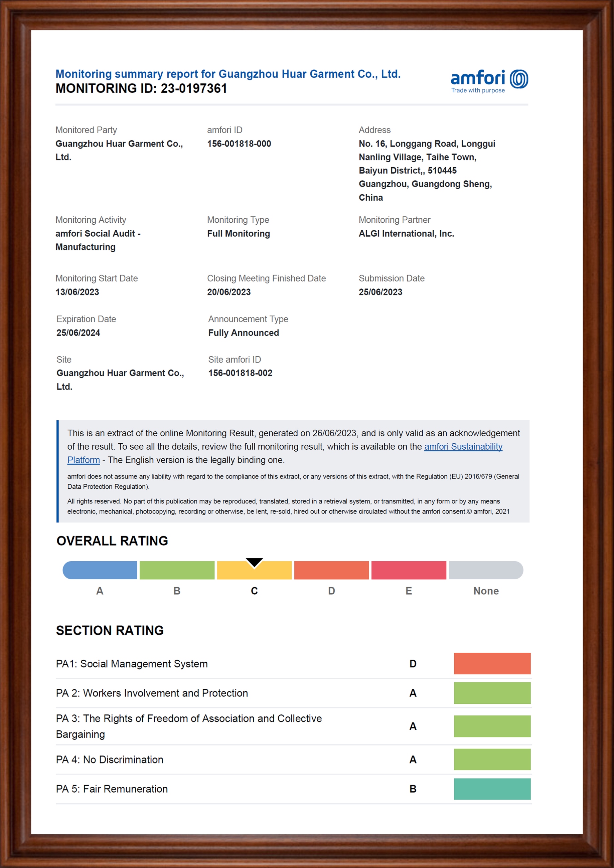The height and width of the screenshot is (868, 614).
Task: Click the ALGI International, Inc. partner name
Action: pos(406,234)
